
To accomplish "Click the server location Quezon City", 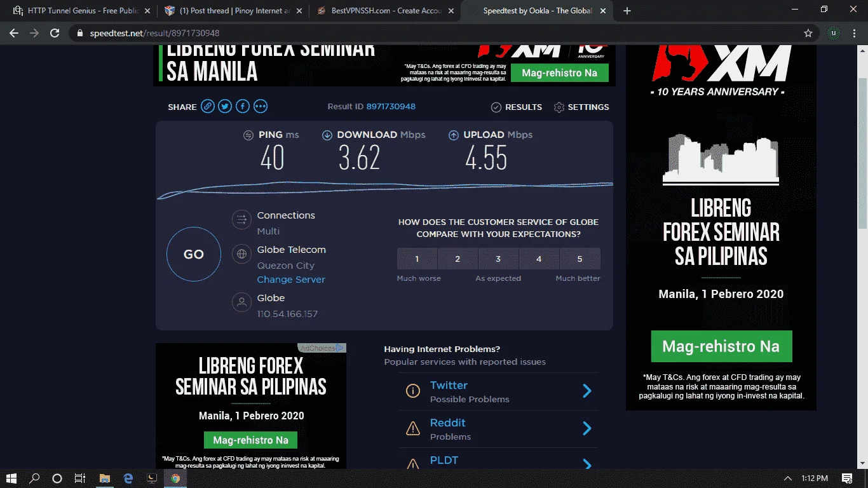I will click(286, 266).
